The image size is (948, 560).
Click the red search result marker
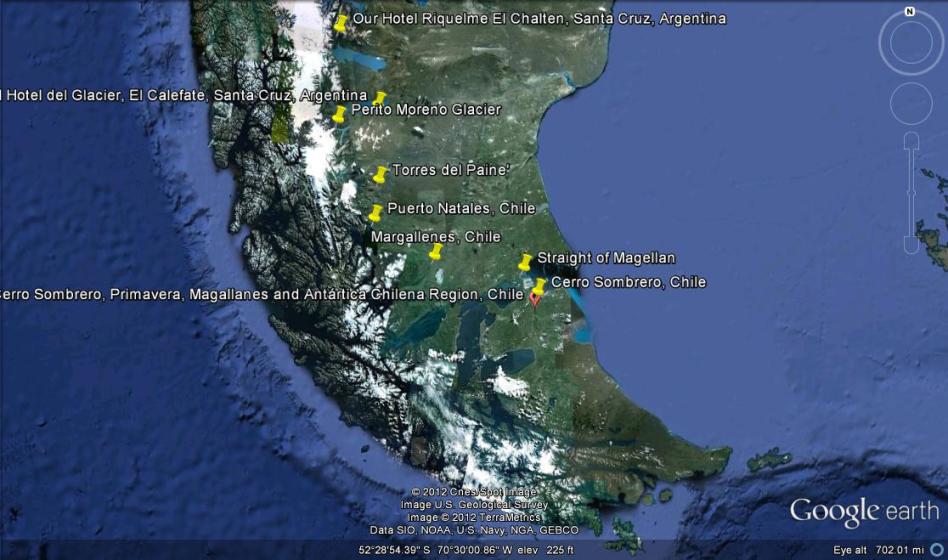pyautogui.click(x=534, y=300)
